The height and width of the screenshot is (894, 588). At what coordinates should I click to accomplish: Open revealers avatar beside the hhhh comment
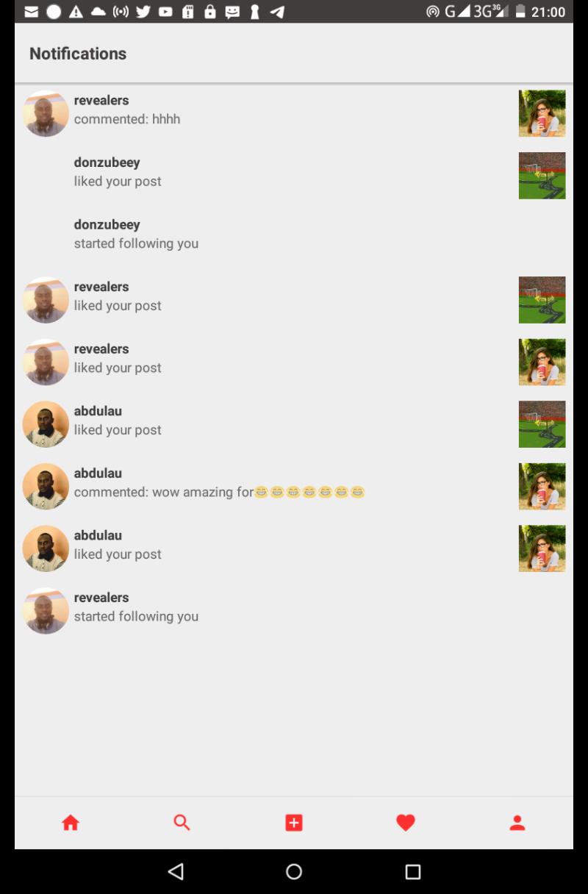pyautogui.click(x=46, y=113)
